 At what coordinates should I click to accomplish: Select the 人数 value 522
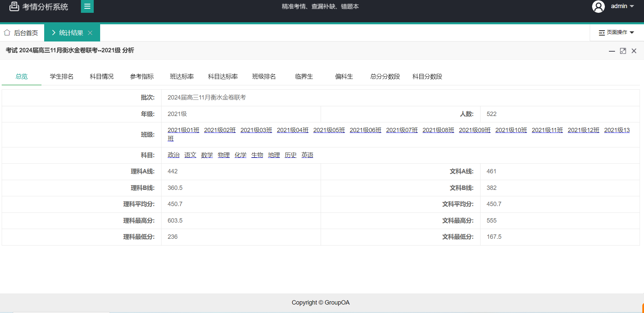[492, 114]
